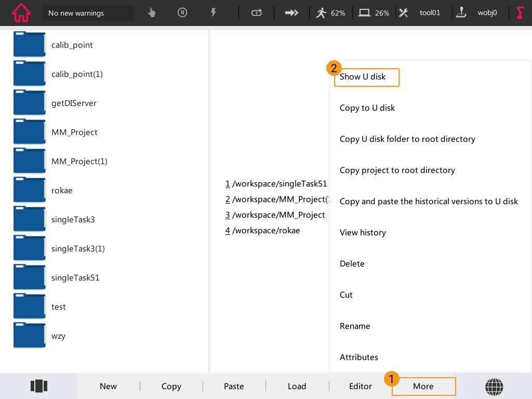The height and width of the screenshot is (399, 532).
Task: Open the wobj0 work object selector
Action: (x=477, y=13)
